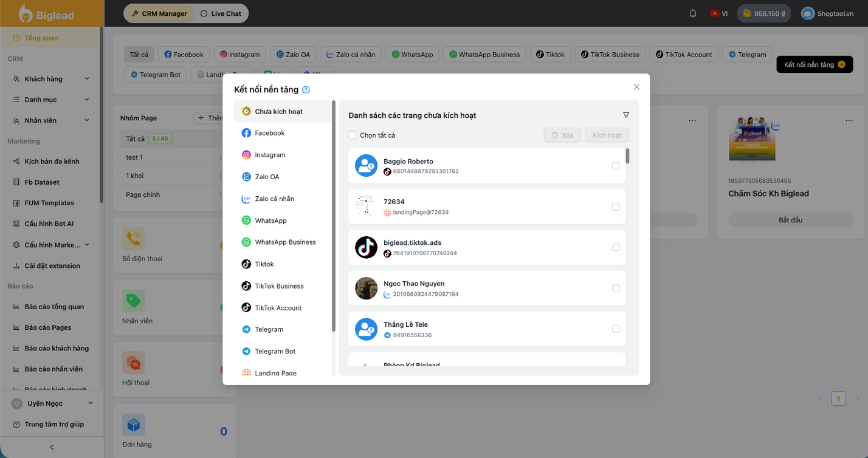
Task: Click biglead.tiktok.ads TikTok avatar
Action: (366, 247)
